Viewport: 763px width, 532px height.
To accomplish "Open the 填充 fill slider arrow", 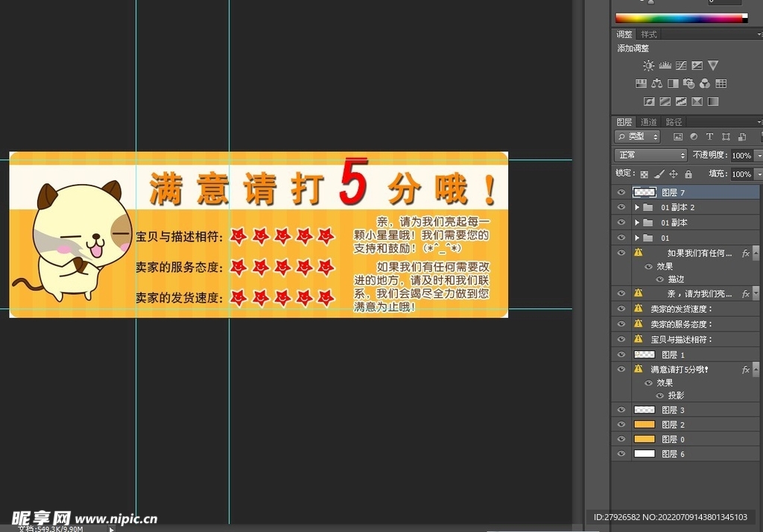I will click(x=759, y=174).
